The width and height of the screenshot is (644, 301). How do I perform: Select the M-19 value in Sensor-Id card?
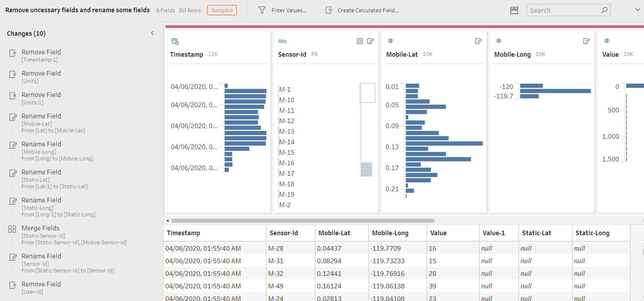[x=286, y=195]
